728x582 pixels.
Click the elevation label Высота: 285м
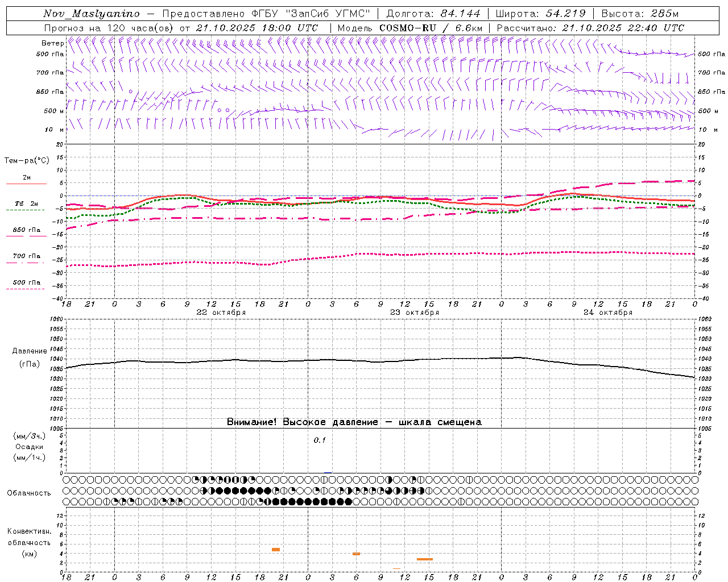tap(640, 14)
